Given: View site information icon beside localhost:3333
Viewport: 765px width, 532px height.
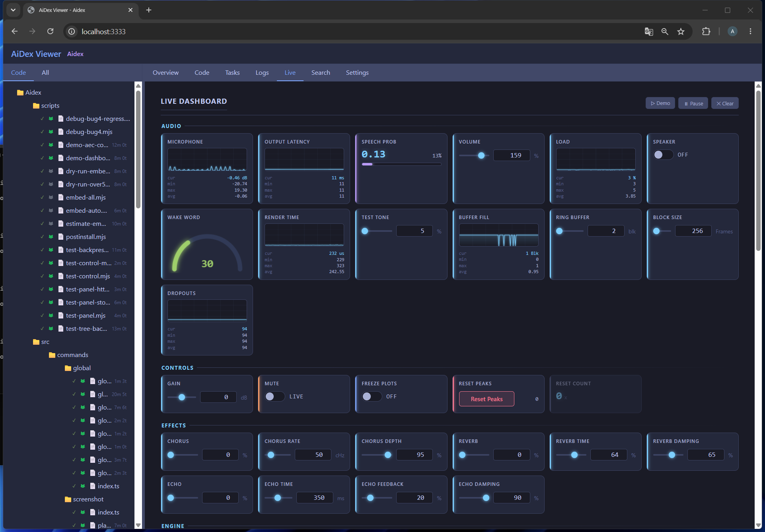Looking at the screenshot, I should coord(72,31).
